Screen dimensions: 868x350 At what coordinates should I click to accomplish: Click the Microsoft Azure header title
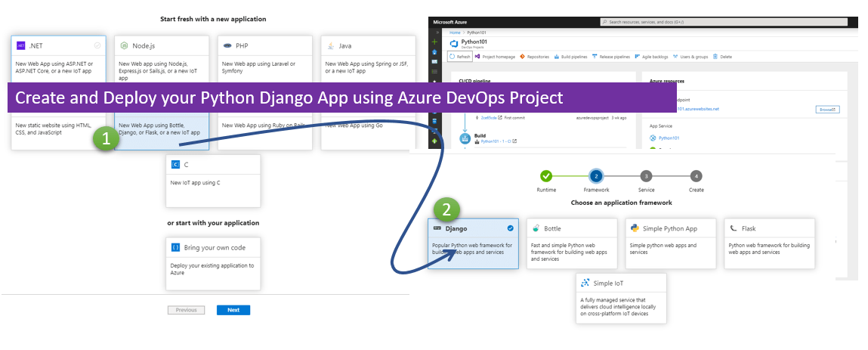450,22
